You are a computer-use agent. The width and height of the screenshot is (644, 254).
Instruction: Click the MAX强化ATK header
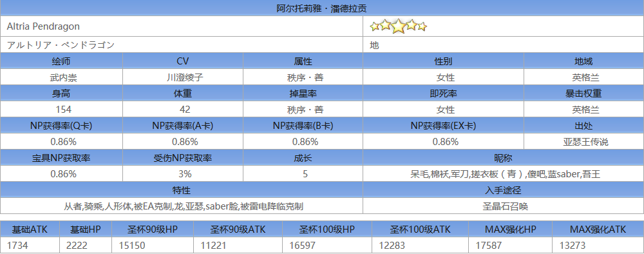tap(598, 230)
